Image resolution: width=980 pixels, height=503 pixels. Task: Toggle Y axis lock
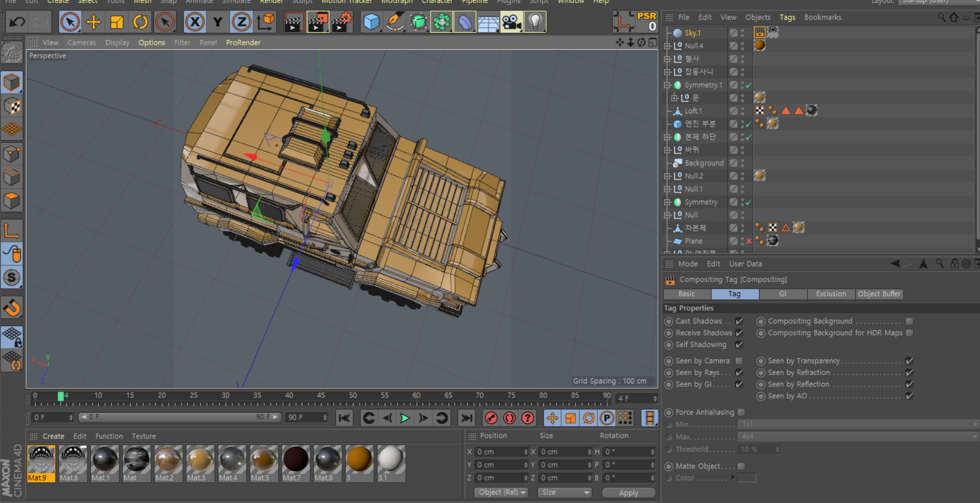(218, 22)
